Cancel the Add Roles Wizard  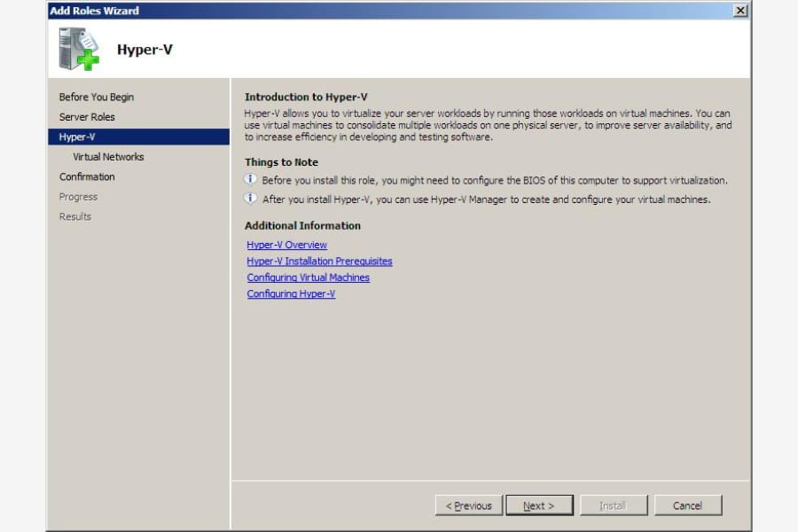pyautogui.click(x=688, y=505)
